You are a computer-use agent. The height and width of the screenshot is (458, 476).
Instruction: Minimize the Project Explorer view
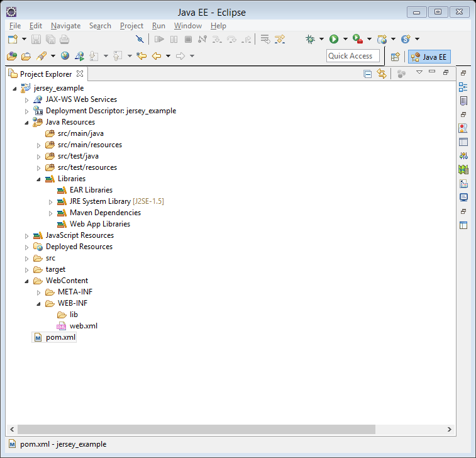[432, 71]
